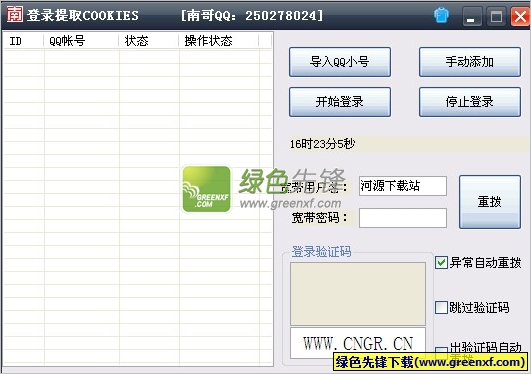
Task: Toggle the 出验证码自动重拨 checkbox
Action: 441,352
